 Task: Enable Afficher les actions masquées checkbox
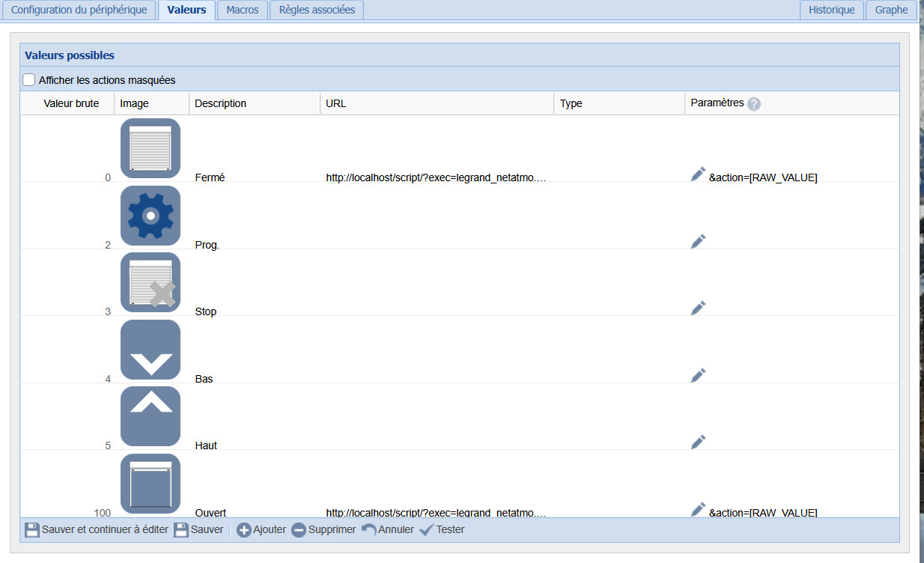click(x=29, y=79)
